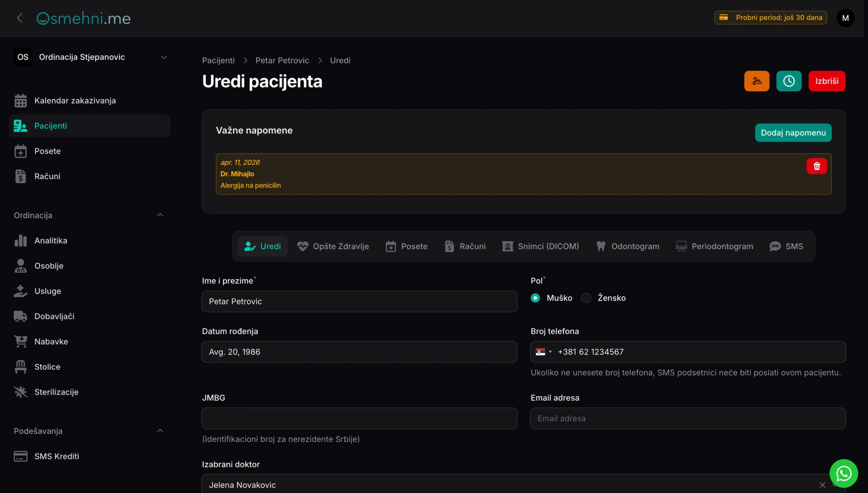Switch to the Uredi tab
Image resolution: width=868 pixels, height=493 pixels.
click(x=262, y=246)
